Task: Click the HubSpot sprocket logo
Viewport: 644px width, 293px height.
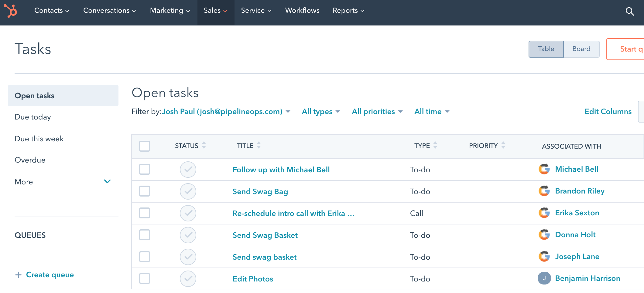Action: point(10,11)
